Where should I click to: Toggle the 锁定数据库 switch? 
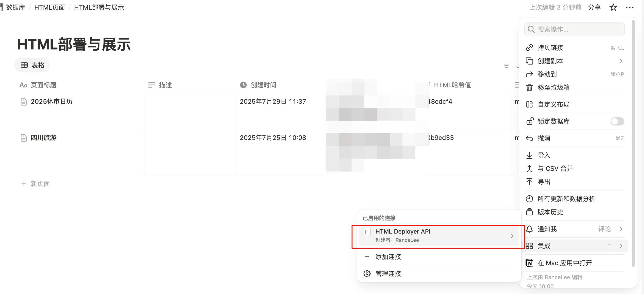[x=617, y=121]
